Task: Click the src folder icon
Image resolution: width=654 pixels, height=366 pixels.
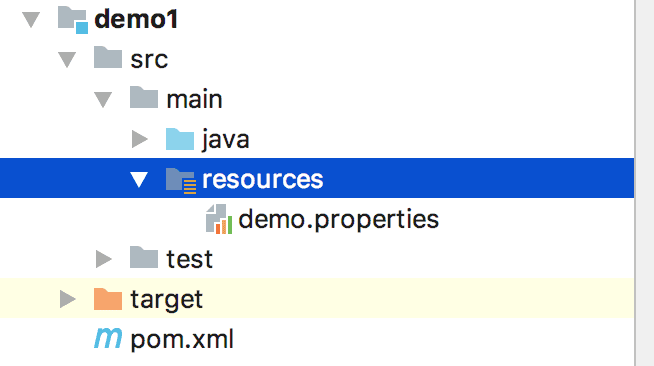Action: click(108, 58)
